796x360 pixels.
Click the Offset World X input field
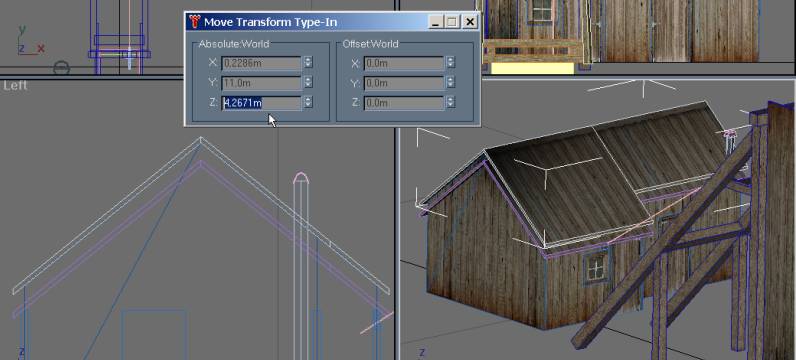point(404,63)
